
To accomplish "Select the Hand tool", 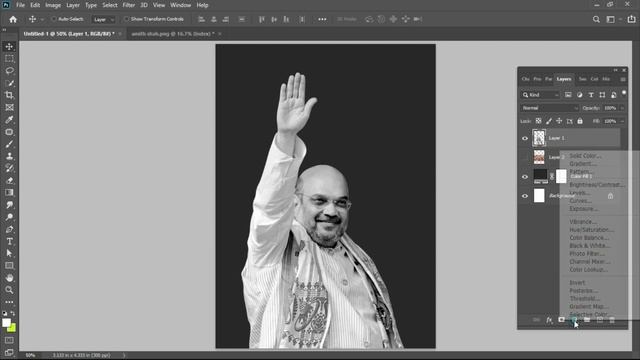I will click(9, 278).
